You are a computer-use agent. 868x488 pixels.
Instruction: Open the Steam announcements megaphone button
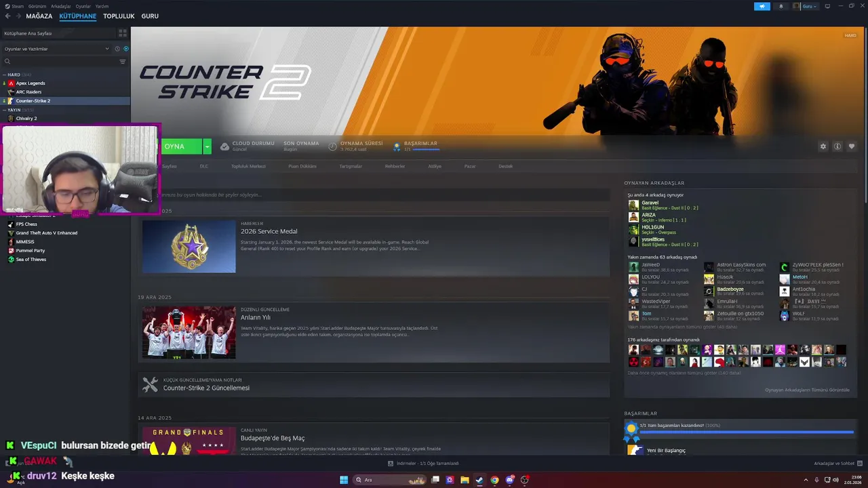click(x=762, y=6)
